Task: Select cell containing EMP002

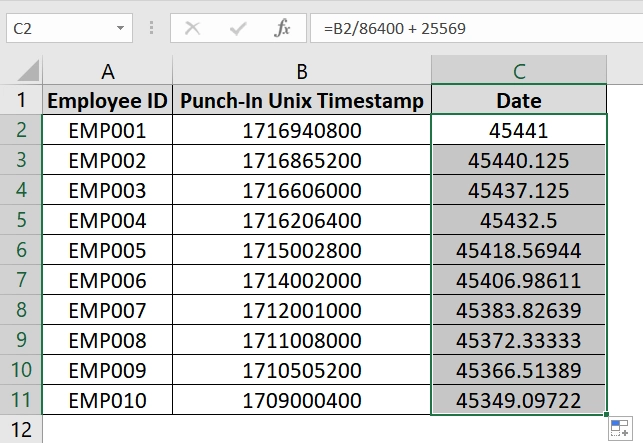Action: pyautogui.click(x=107, y=160)
